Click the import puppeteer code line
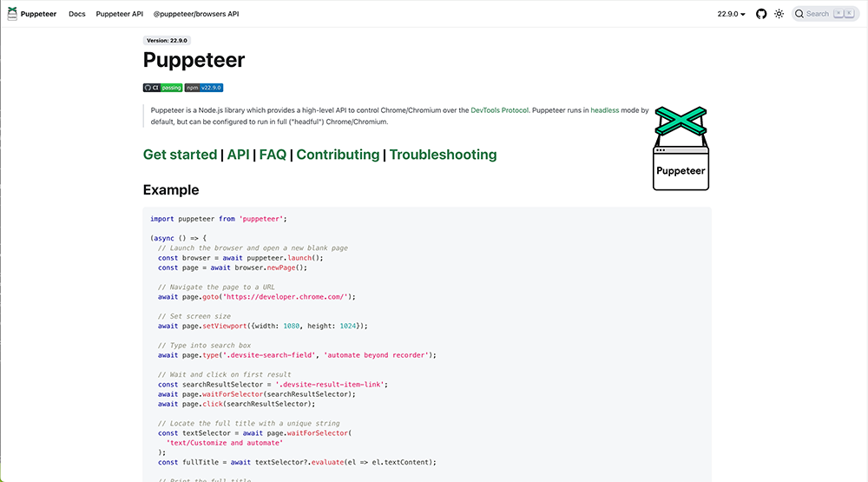Viewport: 868px width, 482px height. tap(219, 219)
